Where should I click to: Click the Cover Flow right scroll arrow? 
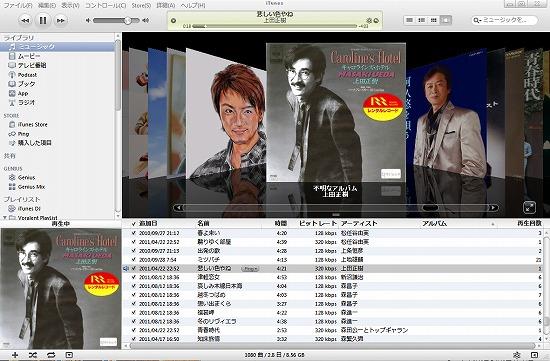click(493, 208)
